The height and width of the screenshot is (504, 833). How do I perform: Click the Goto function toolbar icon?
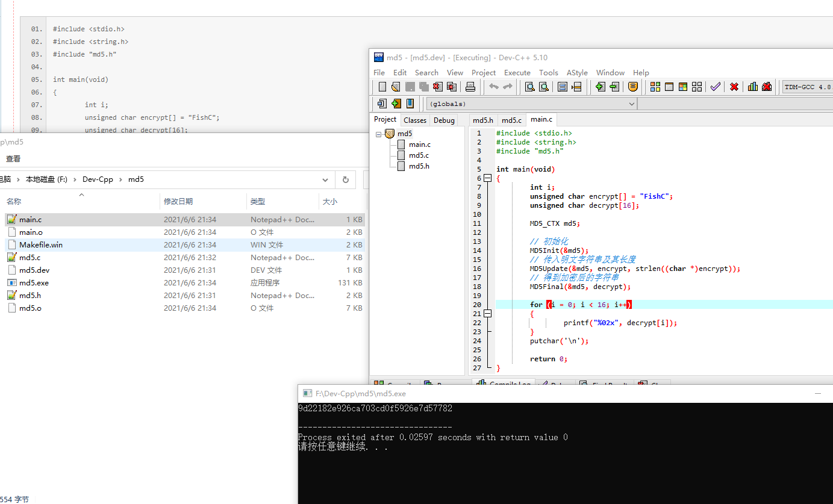pos(563,87)
